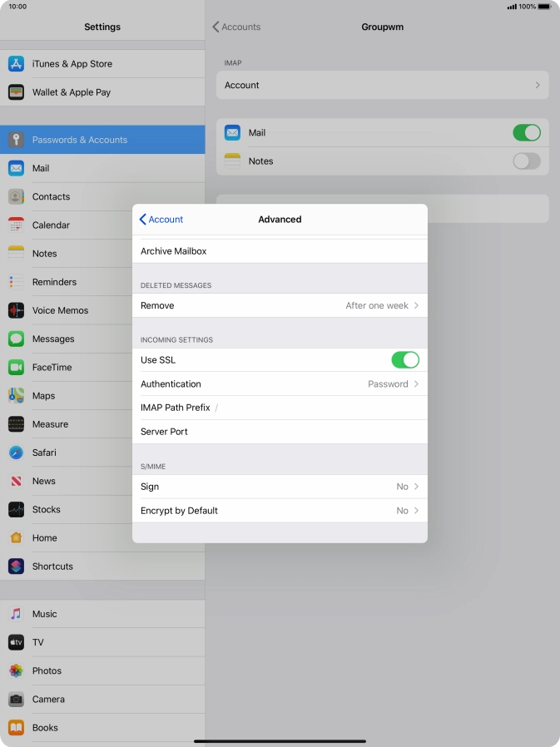Open the S/MIME Sign setting
560x747 pixels.
(280, 487)
